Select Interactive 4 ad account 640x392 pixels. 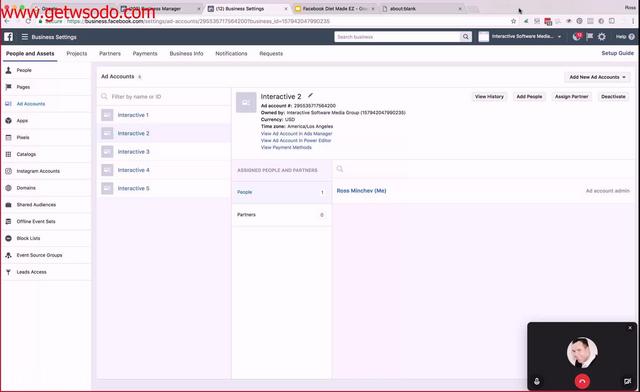[x=164, y=170]
